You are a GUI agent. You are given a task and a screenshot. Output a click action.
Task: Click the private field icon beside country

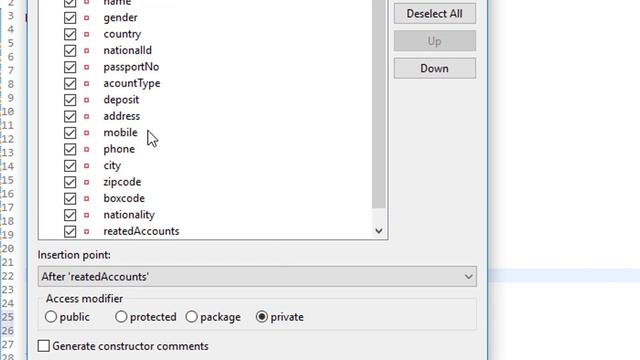(x=87, y=34)
